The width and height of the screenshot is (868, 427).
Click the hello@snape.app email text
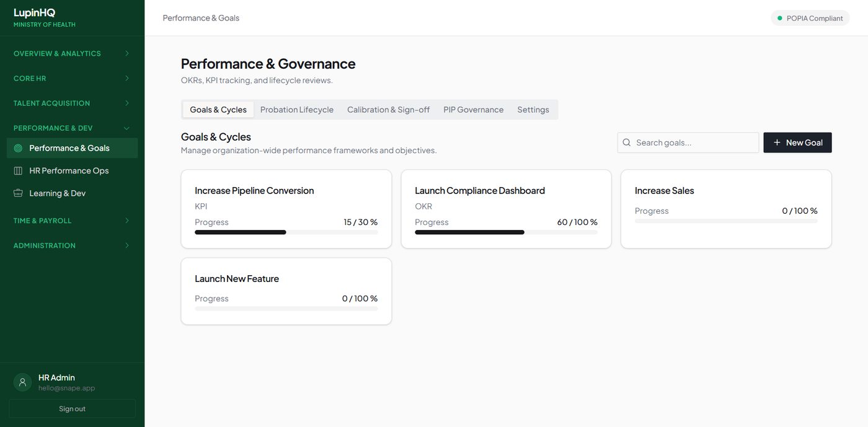[66, 388]
